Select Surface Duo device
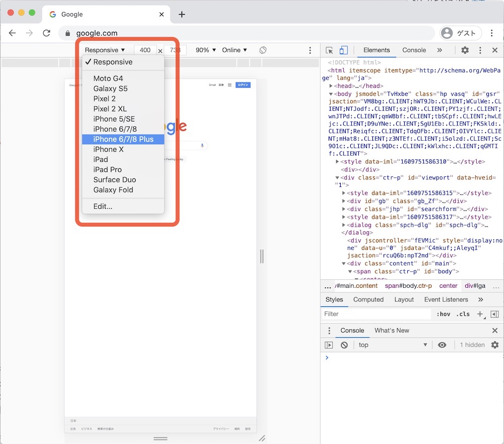The height and width of the screenshot is (444, 504). tap(123, 180)
